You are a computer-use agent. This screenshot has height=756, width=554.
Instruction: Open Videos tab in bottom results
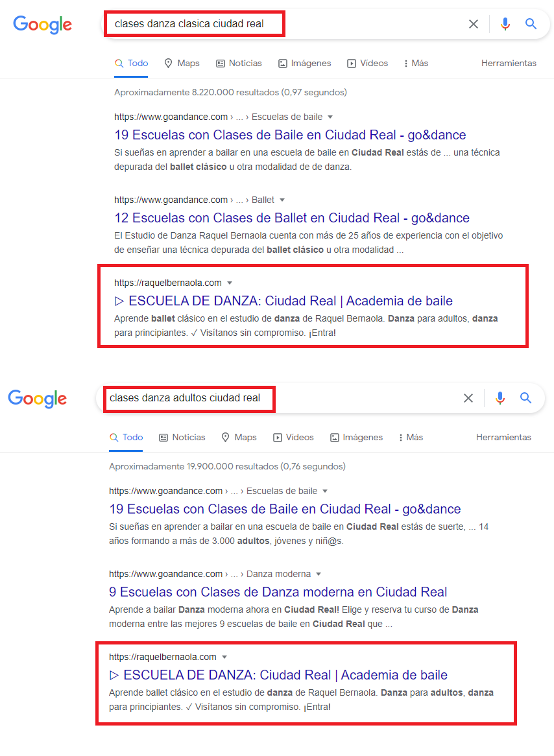tap(293, 437)
